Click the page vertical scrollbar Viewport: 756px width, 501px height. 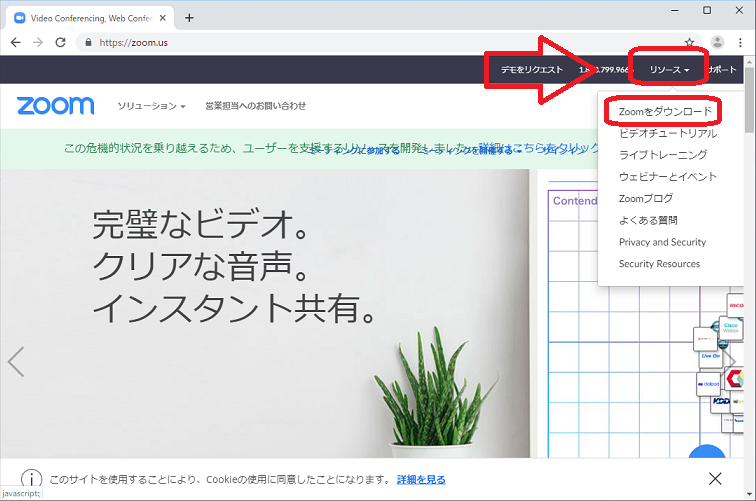[x=749, y=100]
